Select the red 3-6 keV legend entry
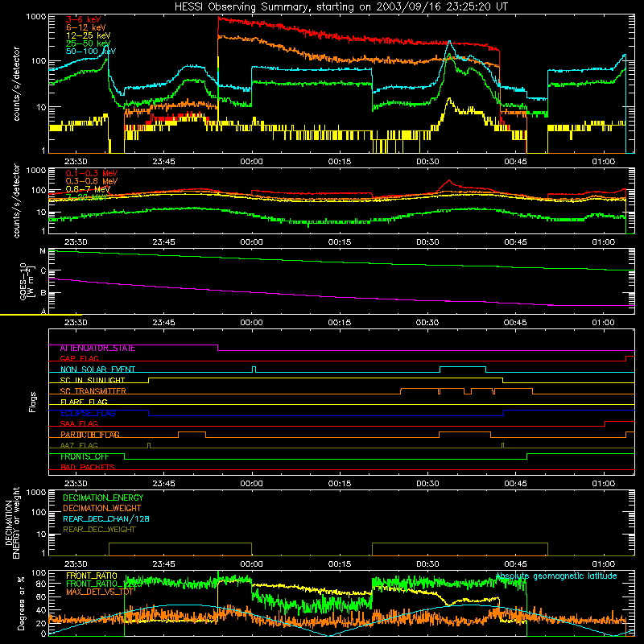 click(83, 19)
